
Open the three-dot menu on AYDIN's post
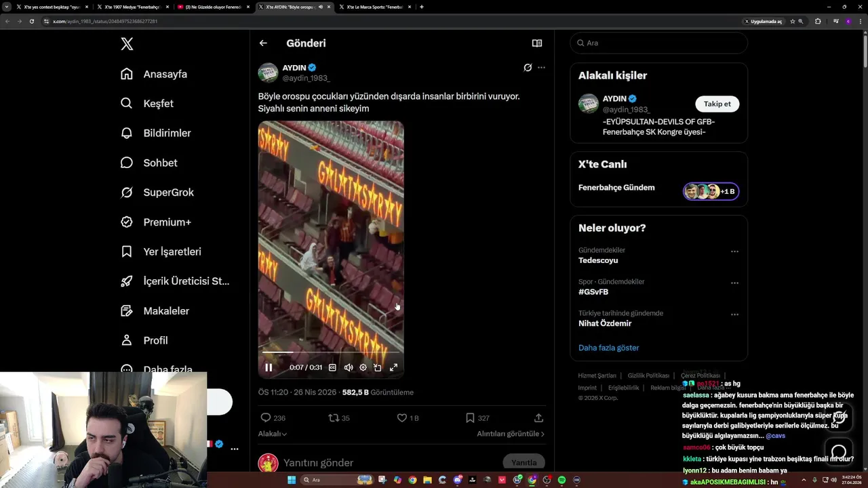(x=541, y=68)
